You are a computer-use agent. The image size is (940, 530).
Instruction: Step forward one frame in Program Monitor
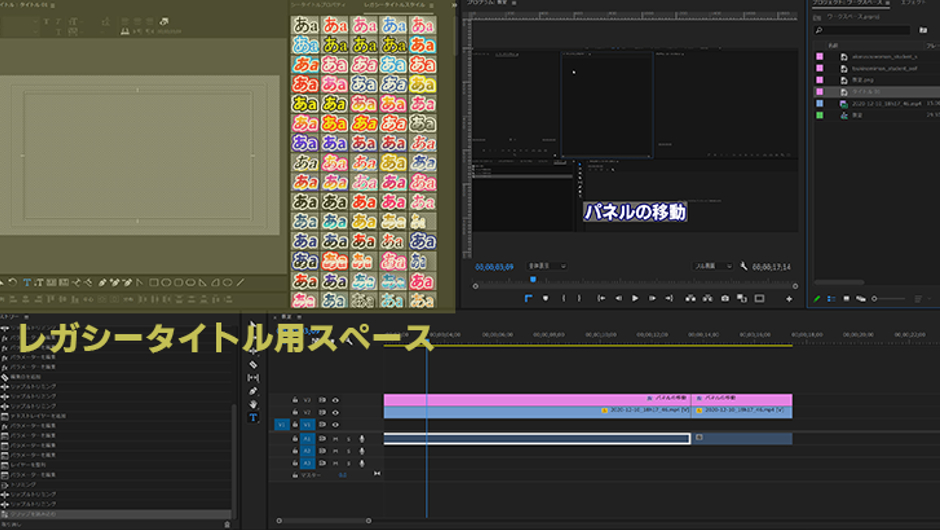(x=652, y=299)
